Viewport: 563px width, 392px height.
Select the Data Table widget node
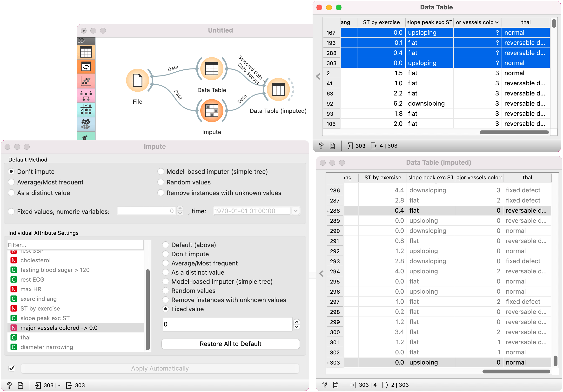(x=212, y=69)
